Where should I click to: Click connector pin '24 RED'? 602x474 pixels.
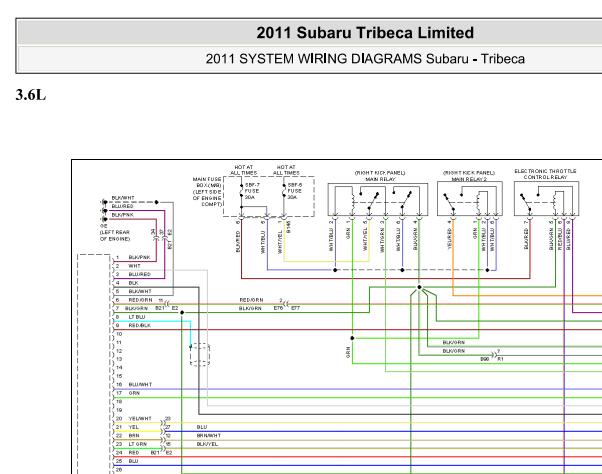pos(127,453)
